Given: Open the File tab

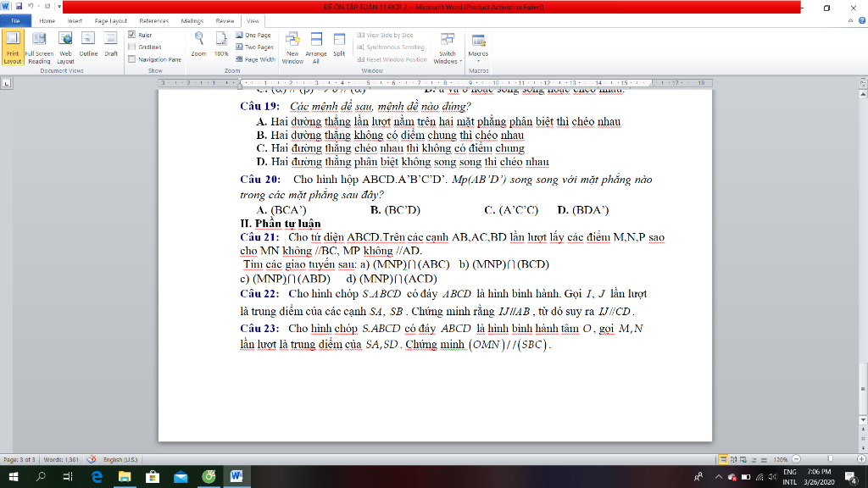Looking at the screenshot, I should (15, 20).
